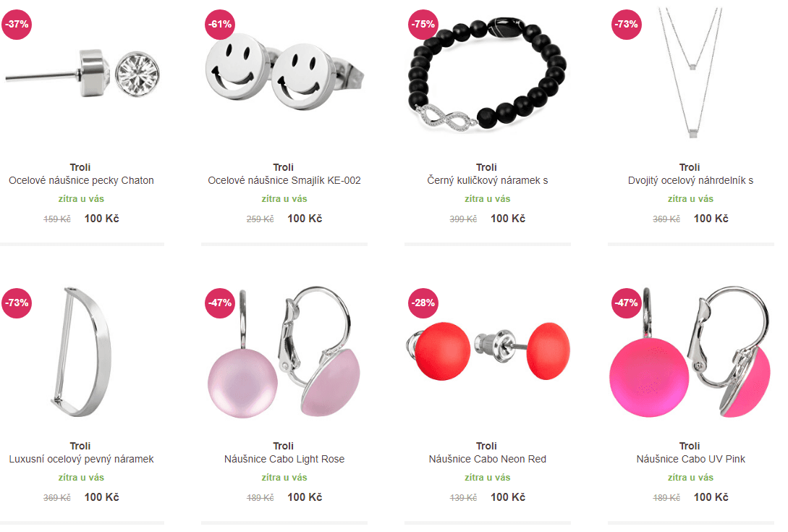This screenshot has width=788, height=532.
Task: Open the Cabo Light Rose earrings image
Action: coord(284,352)
